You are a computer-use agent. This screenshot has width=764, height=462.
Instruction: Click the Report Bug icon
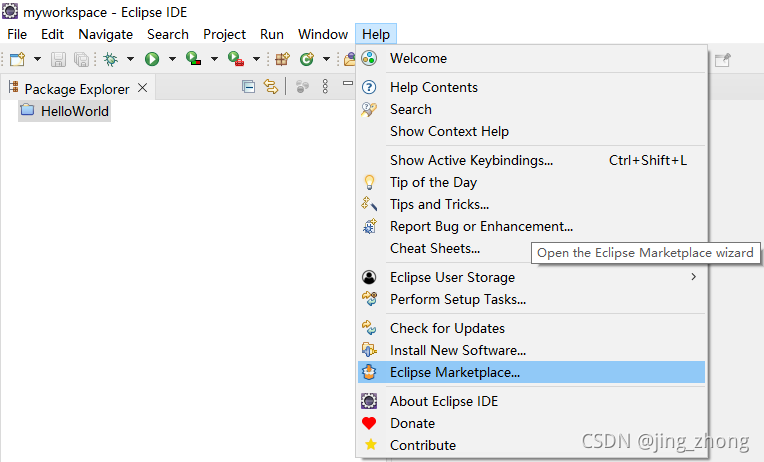369,226
